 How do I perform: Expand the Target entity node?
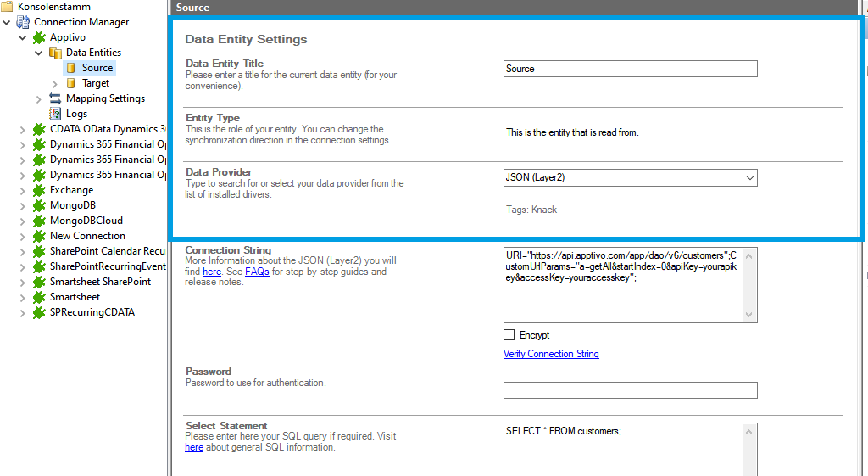click(x=55, y=83)
